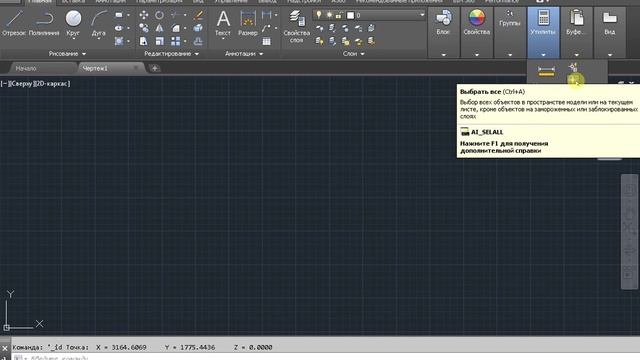640x360 pixels.
Task: Activate the Fillet tool
Action: click(x=175, y=28)
